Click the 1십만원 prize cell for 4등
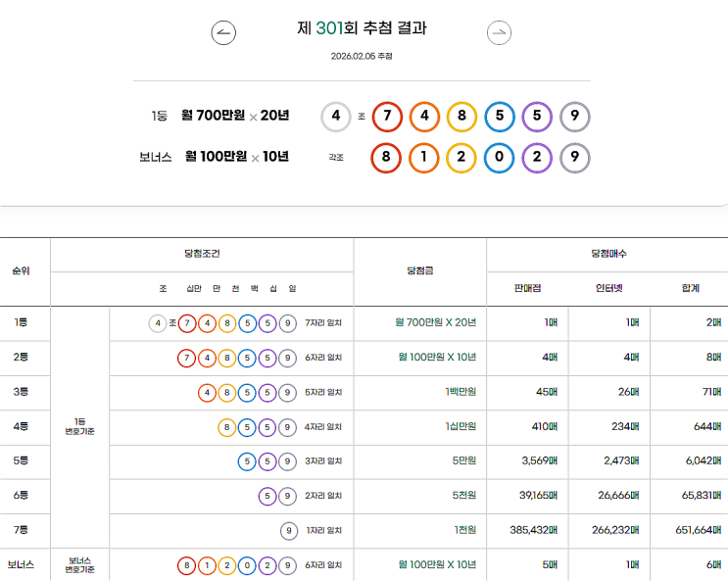Image resolution: width=728 pixels, height=581 pixels. click(x=461, y=426)
